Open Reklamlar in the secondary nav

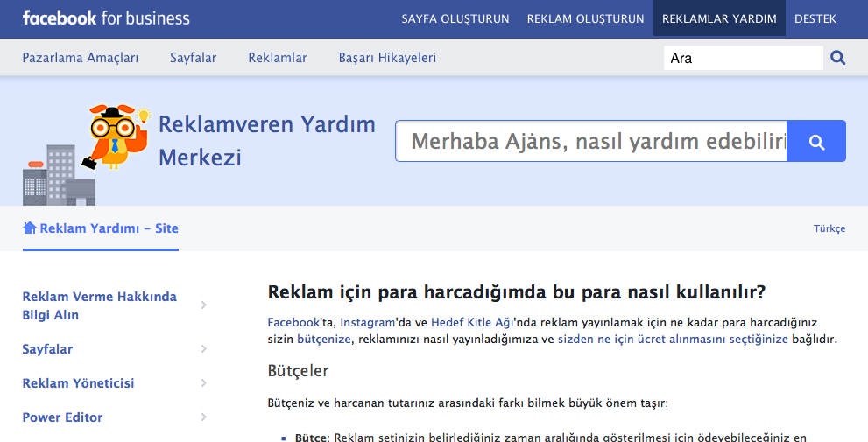coord(278,58)
